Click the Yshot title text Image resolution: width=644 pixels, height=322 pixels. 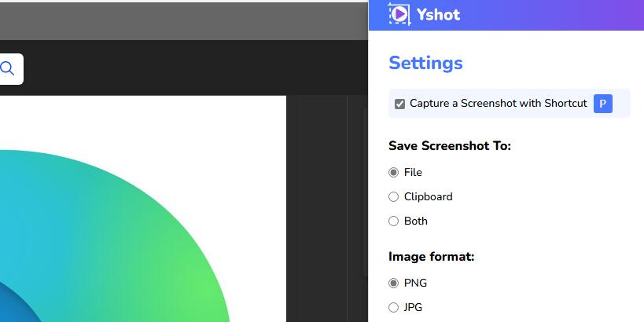click(x=439, y=14)
